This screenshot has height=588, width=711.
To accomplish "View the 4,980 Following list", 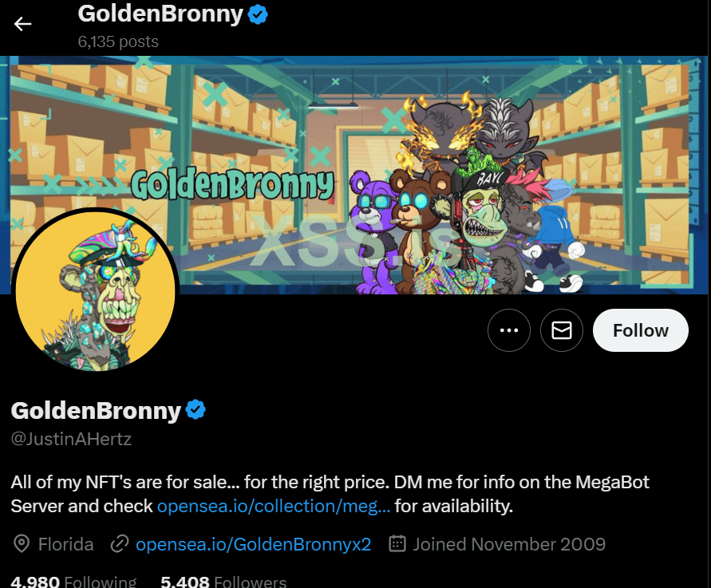I will coord(73,581).
